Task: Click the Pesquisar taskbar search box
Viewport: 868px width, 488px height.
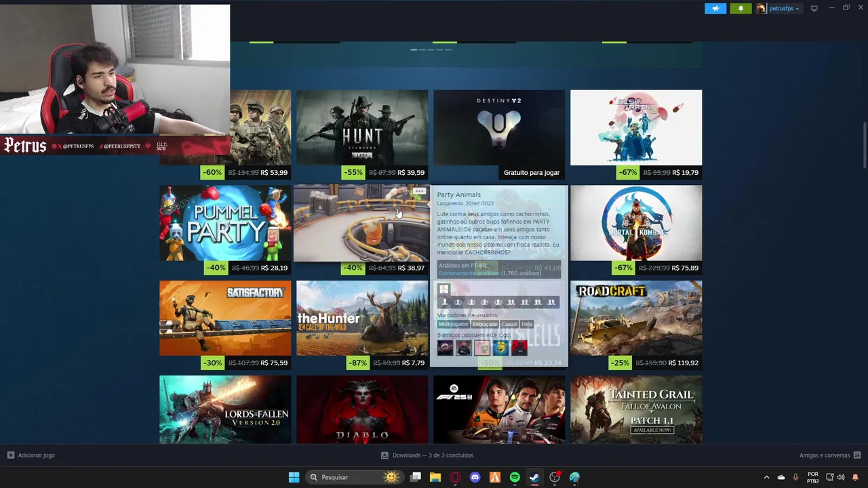Action: click(353, 477)
